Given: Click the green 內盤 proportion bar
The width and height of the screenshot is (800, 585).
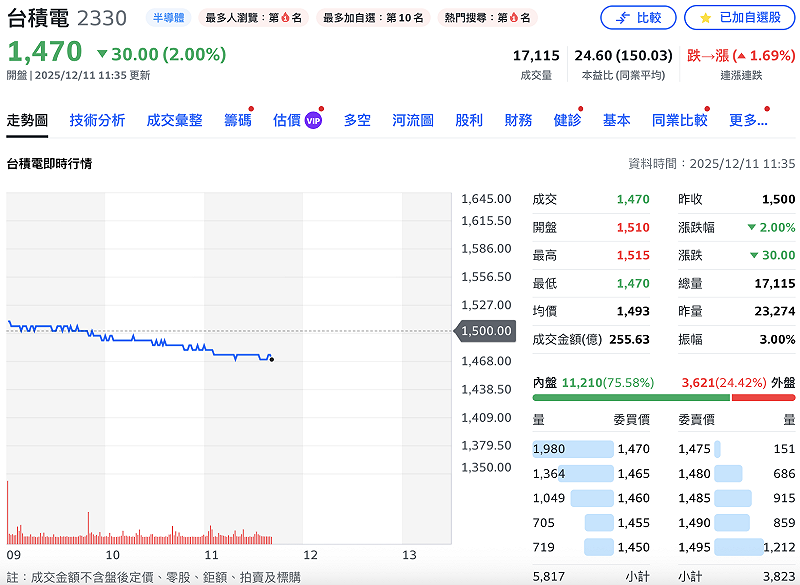Looking at the screenshot, I should 631,398.
